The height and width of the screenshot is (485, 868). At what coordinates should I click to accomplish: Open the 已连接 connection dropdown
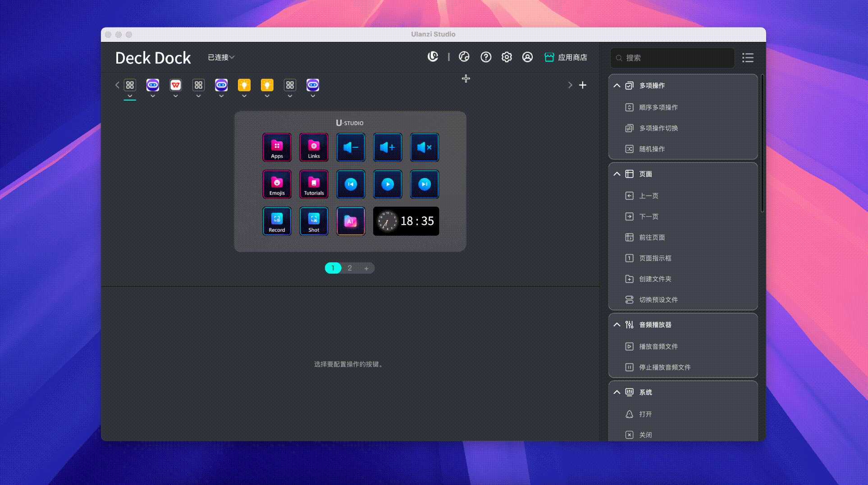221,58
